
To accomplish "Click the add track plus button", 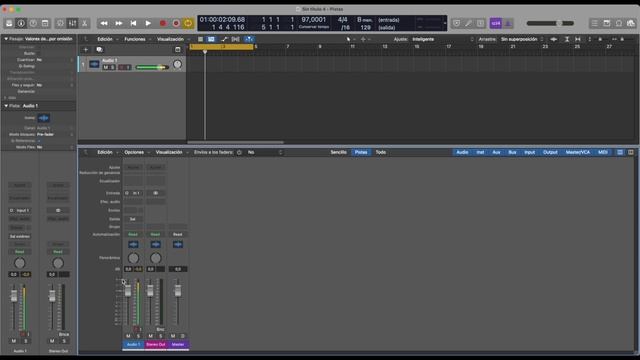I will point(86,49).
